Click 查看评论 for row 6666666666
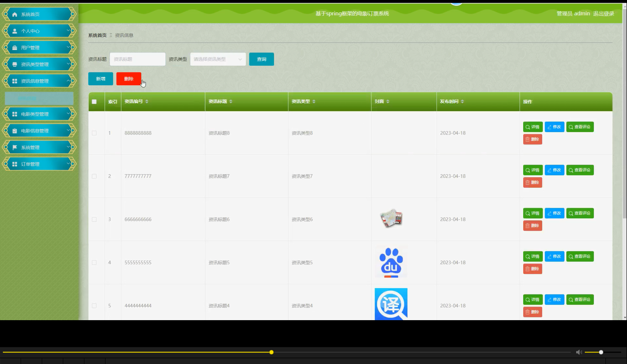Screen dimensions: 627x364 click(580, 213)
